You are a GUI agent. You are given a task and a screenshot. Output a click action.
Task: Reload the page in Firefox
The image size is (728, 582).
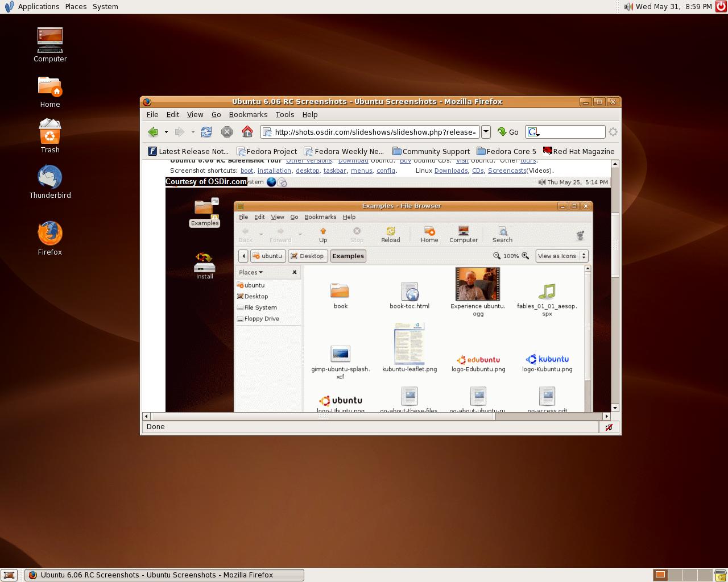pos(206,132)
